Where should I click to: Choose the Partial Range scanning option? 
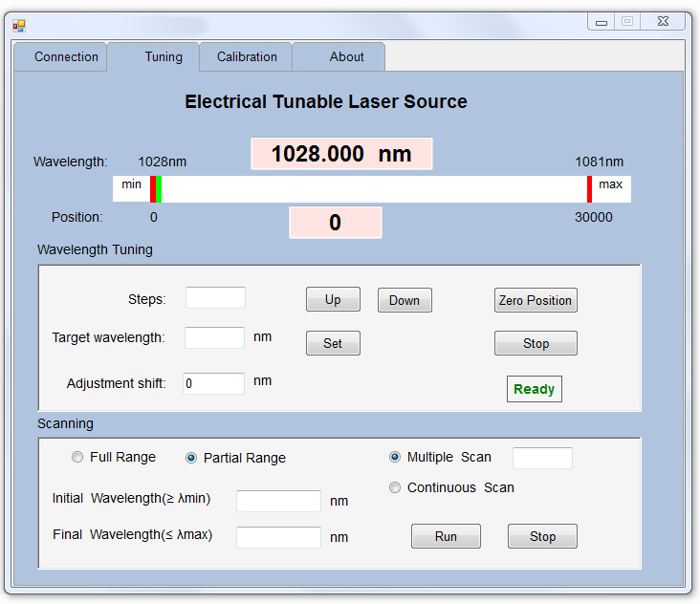(x=191, y=458)
